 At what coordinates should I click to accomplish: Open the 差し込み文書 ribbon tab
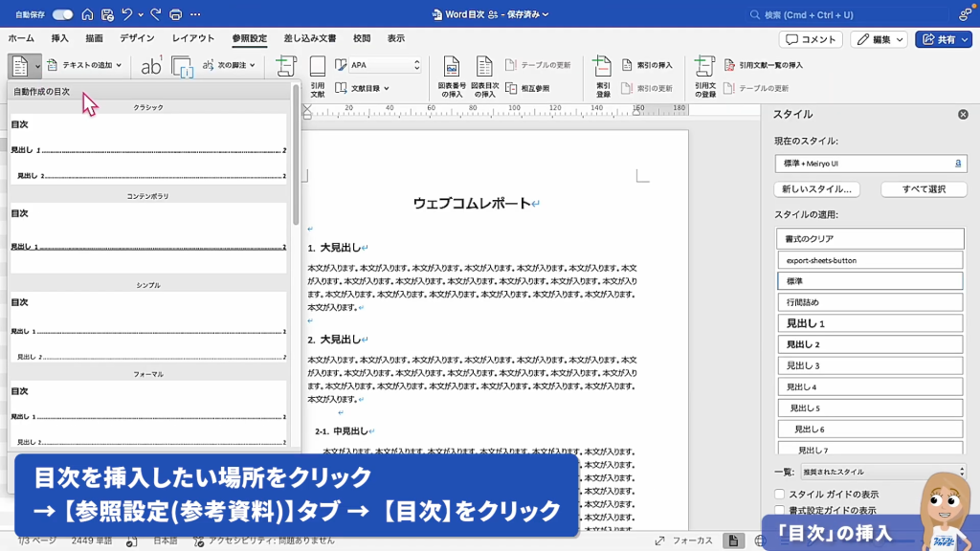point(309,38)
